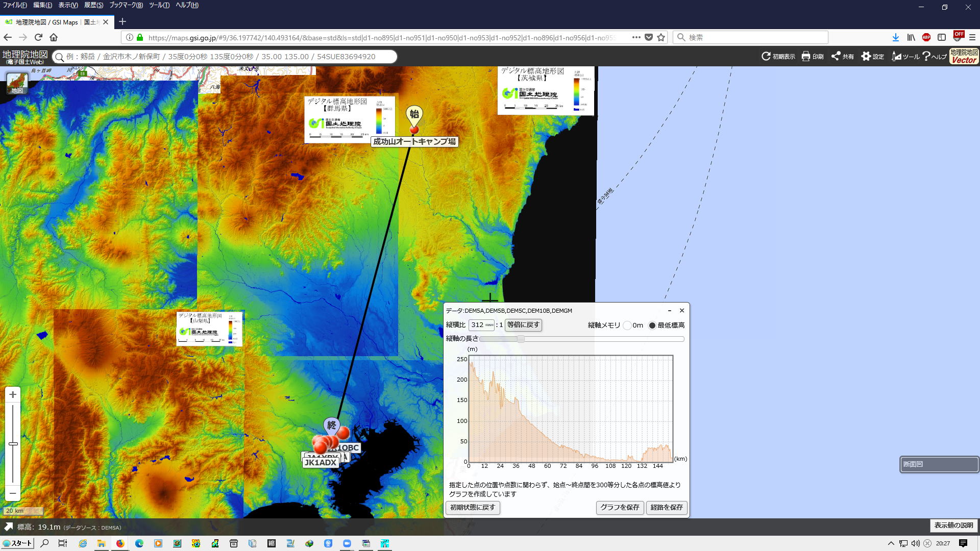Click the 等倍に戻す button

[523, 325]
